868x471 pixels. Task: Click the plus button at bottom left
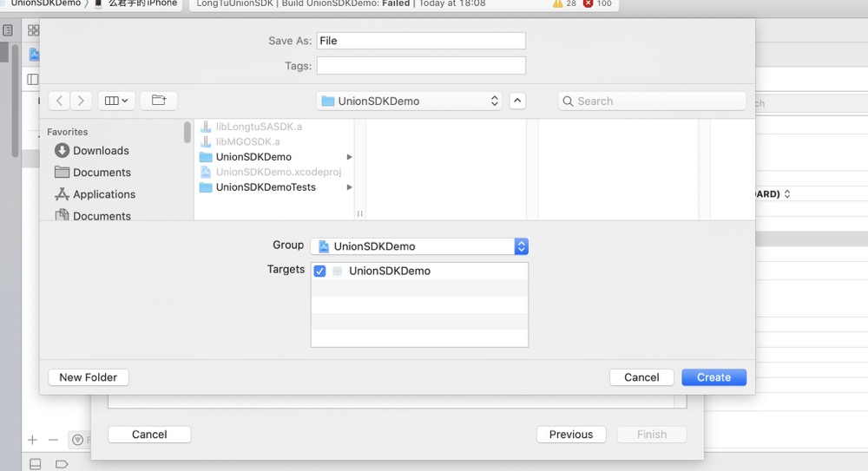[x=32, y=441]
